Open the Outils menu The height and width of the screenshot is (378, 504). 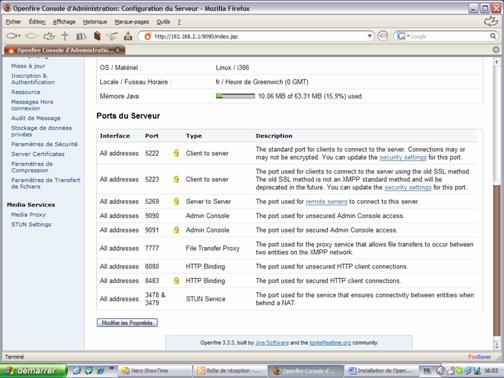pos(163,22)
